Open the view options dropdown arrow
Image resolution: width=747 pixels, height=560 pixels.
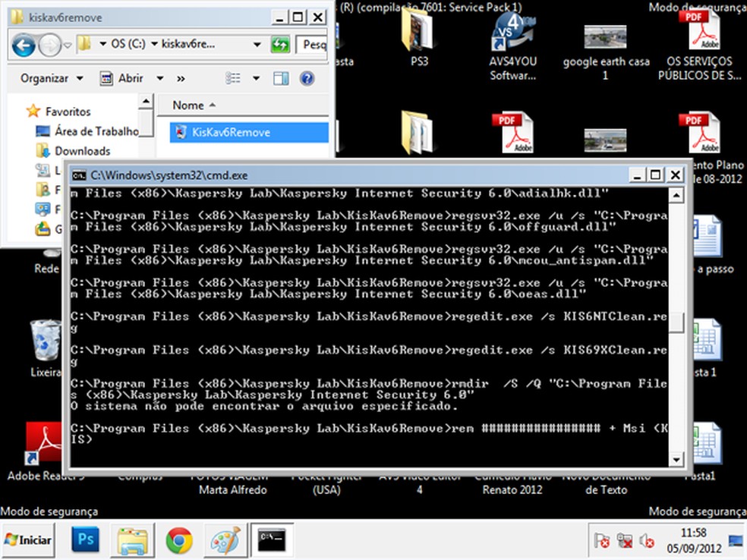[x=257, y=78]
